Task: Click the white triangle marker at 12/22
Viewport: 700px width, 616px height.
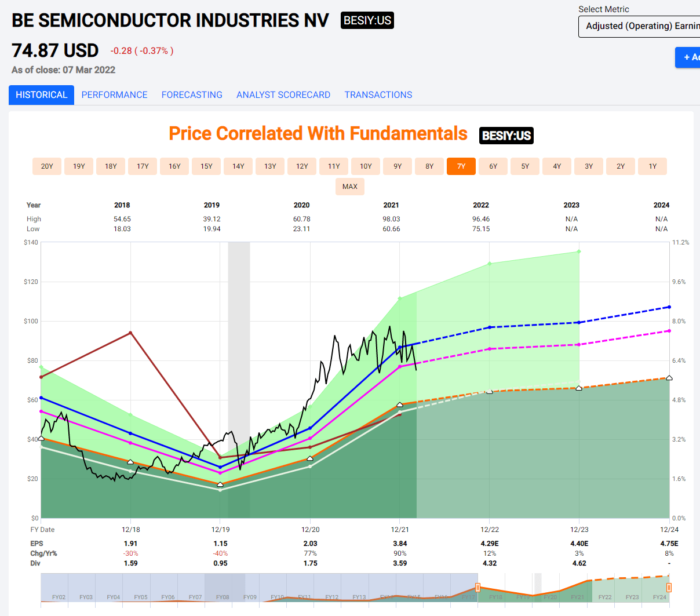Action: pyautogui.click(x=490, y=391)
